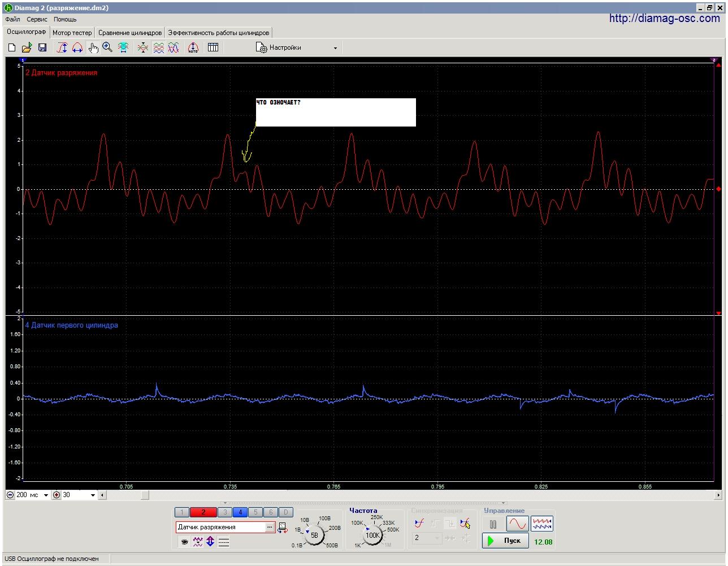Click the green 12.08 reading
The image size is (728, 566).
(543, 542)
